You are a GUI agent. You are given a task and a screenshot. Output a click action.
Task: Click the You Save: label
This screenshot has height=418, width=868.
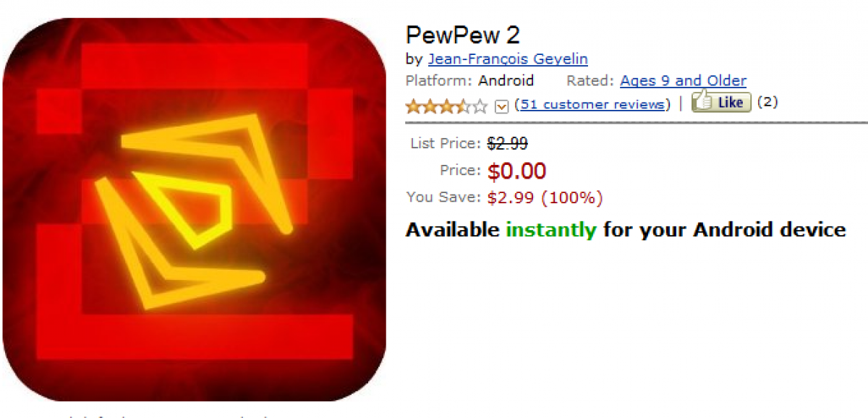pyautogui.click(x=443, y=197)
